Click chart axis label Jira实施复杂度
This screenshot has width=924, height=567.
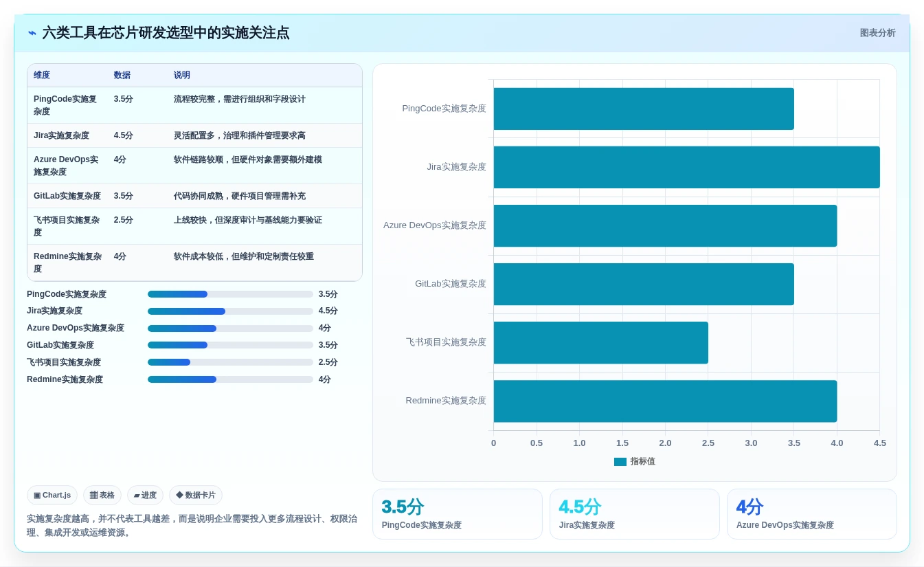456,167
